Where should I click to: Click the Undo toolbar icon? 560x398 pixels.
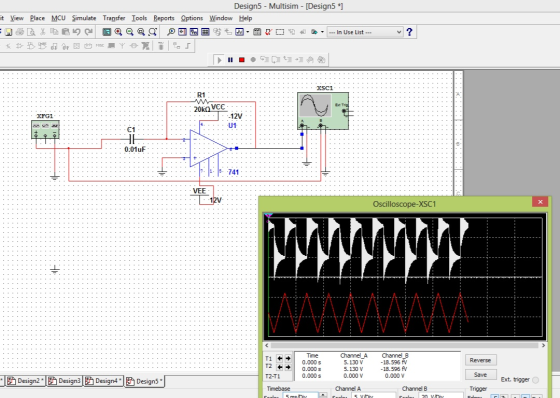(76, 32)
